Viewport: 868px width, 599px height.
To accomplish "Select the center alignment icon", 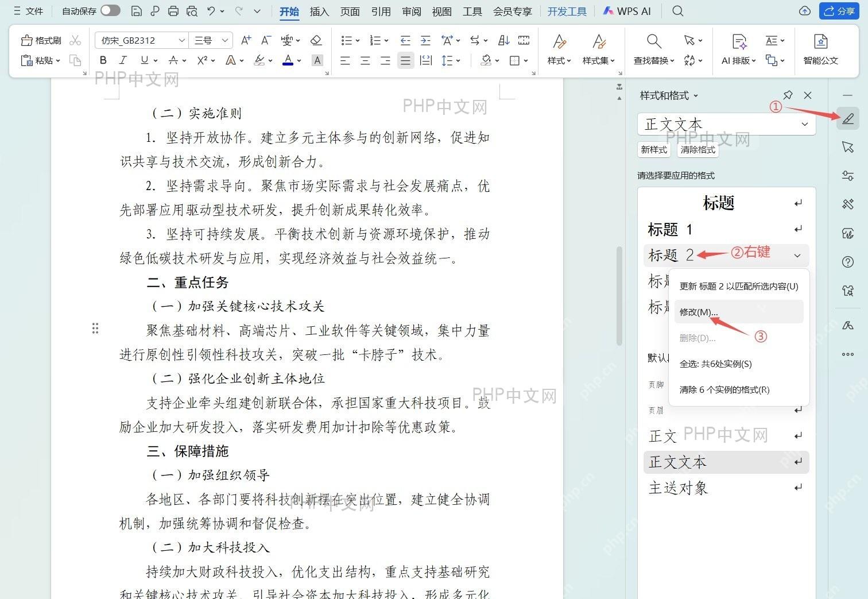I will pos(365,60).
